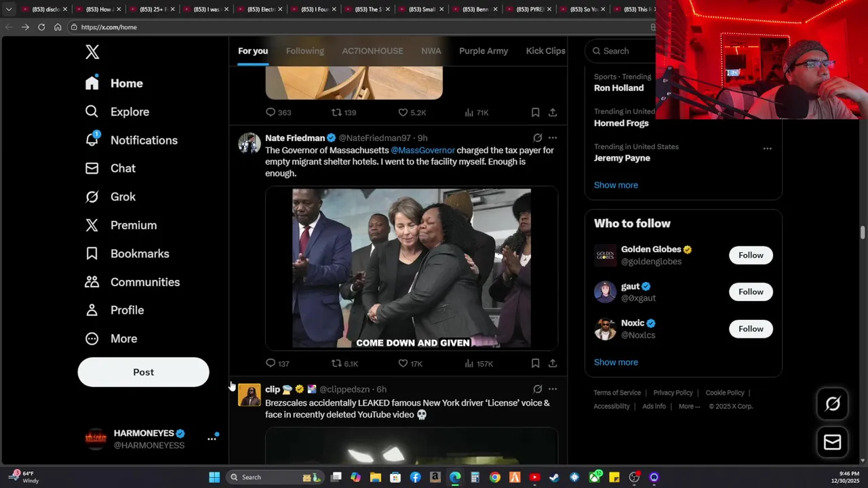868x488 pixels.
Task: Reload the page in the browser
Action: (x=41, y=27)
